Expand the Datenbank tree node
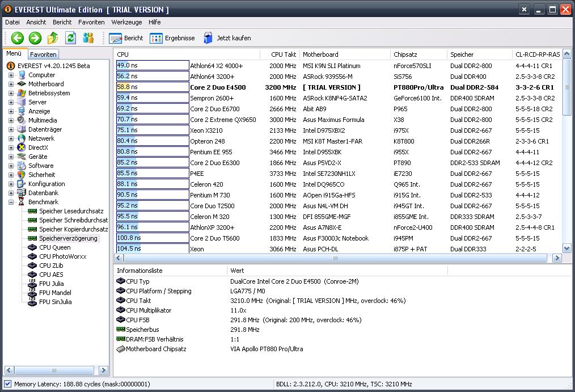The width and height of the screenshot is (575, 392). [11, 193]
